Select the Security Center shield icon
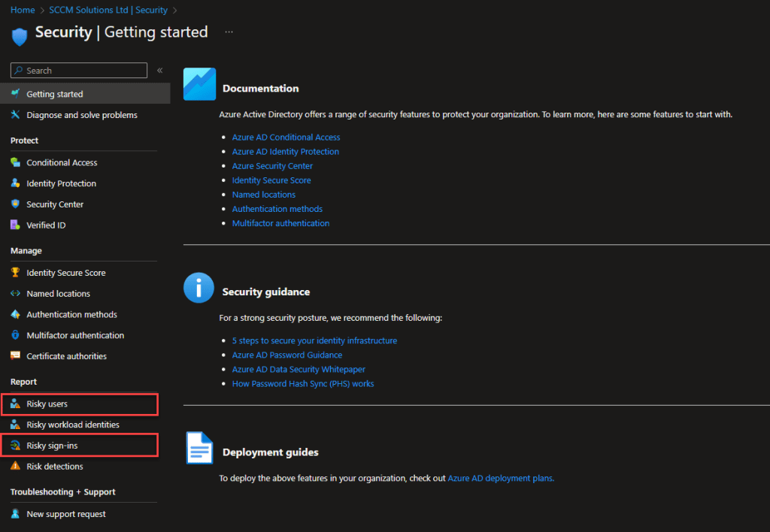This screenshot has height=532, width=770. point(15,204)
